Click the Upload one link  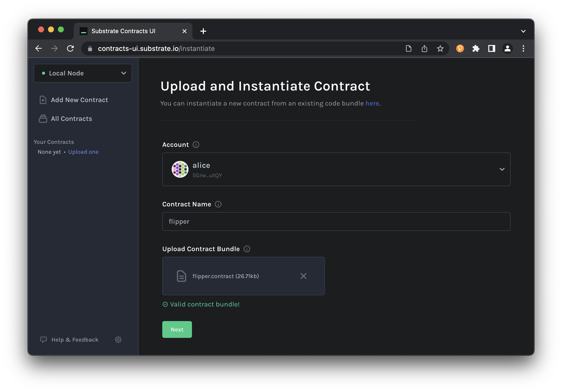coord(83,152)
